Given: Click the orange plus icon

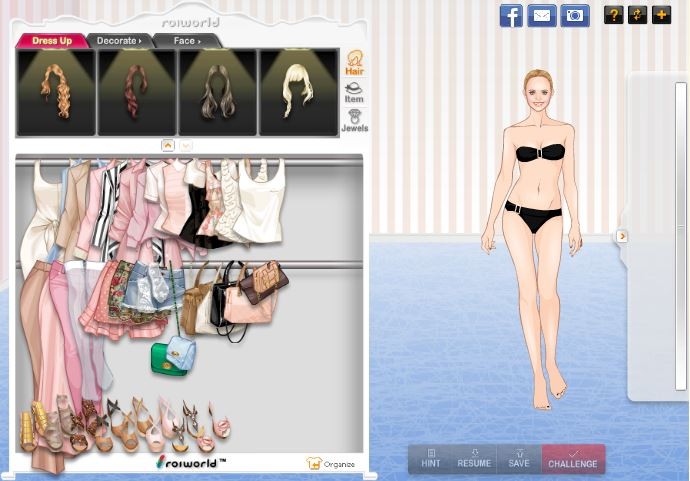Looking at the screenshot, I should (661, 15).
